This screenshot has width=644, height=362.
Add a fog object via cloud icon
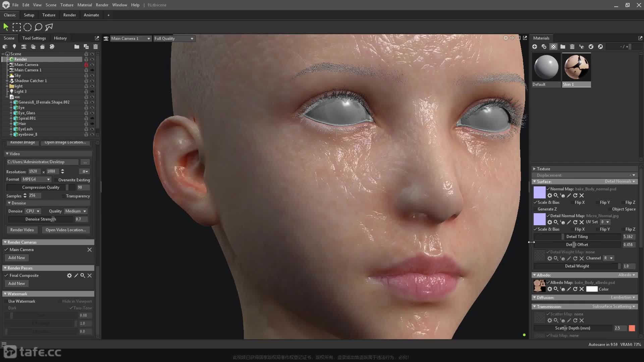33,47
